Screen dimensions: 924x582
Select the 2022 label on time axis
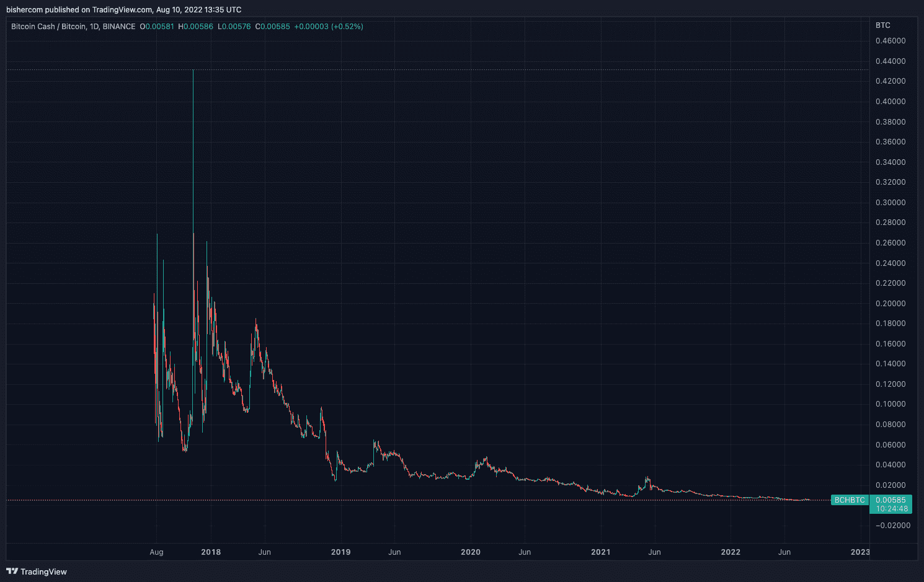point(731,552)
